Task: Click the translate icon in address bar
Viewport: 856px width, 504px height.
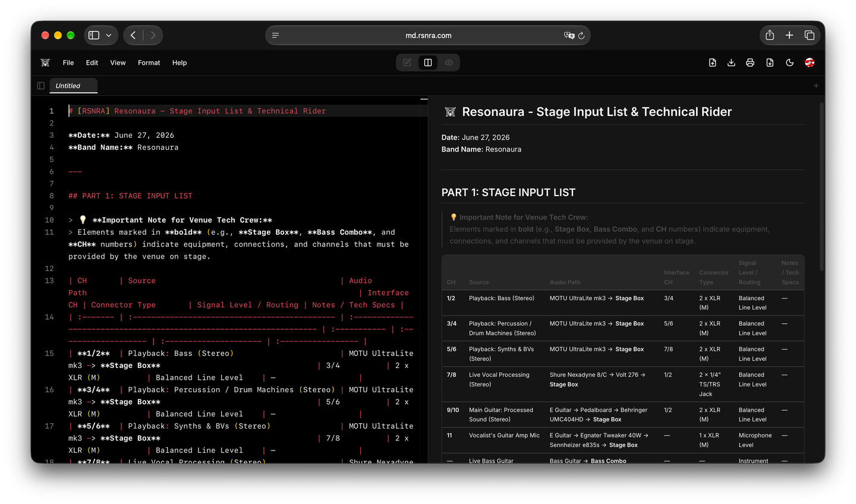Action: (x=569, y=35)
